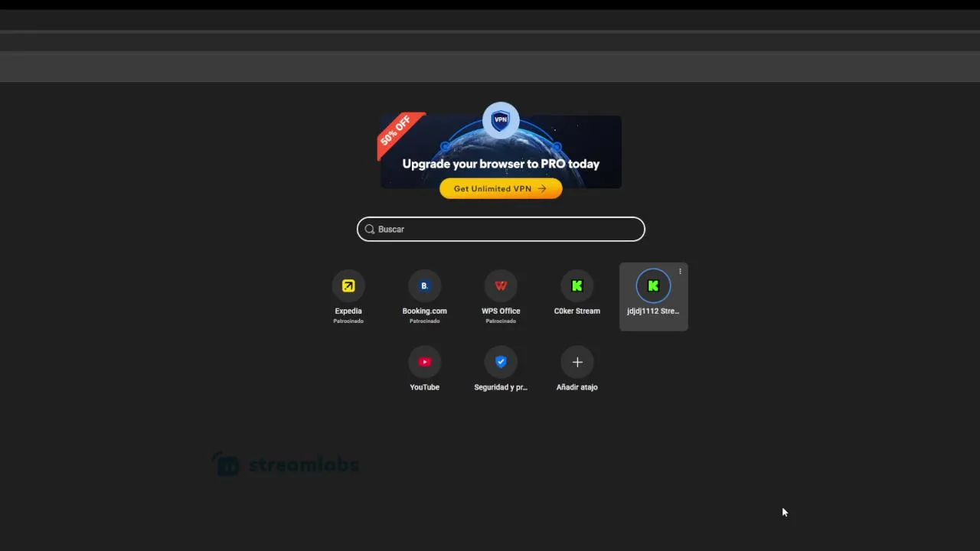Screen dimensions: 980x551
Task: Open the Seguridad y privacidad shield shortcut
Action: 501,362
